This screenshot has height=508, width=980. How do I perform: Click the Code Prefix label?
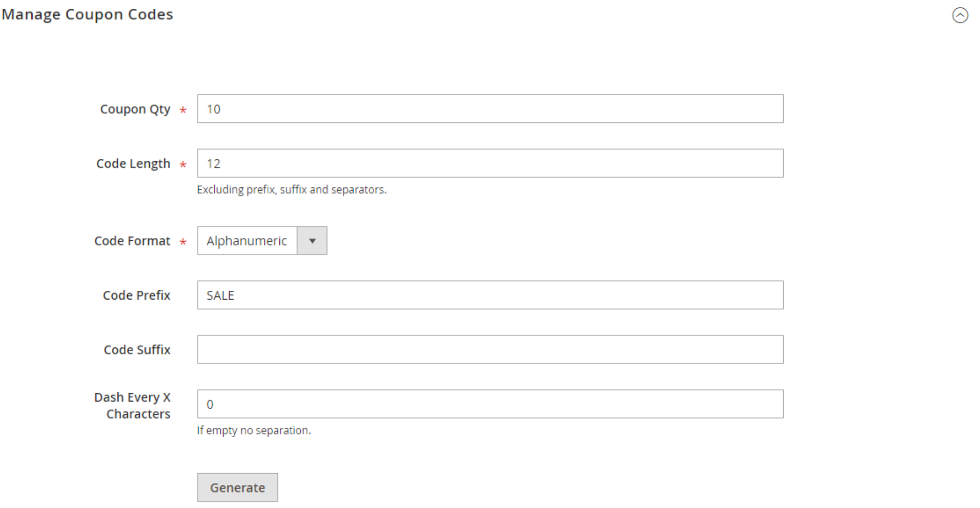[x=136, y=295]
